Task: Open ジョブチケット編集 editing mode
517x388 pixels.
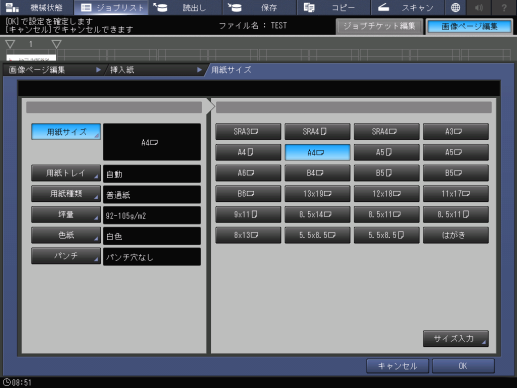Action: point(379,26)
